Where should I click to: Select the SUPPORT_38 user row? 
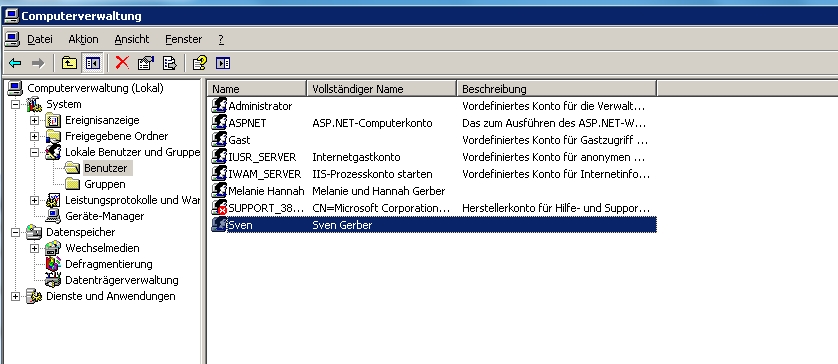click(433, 208)
